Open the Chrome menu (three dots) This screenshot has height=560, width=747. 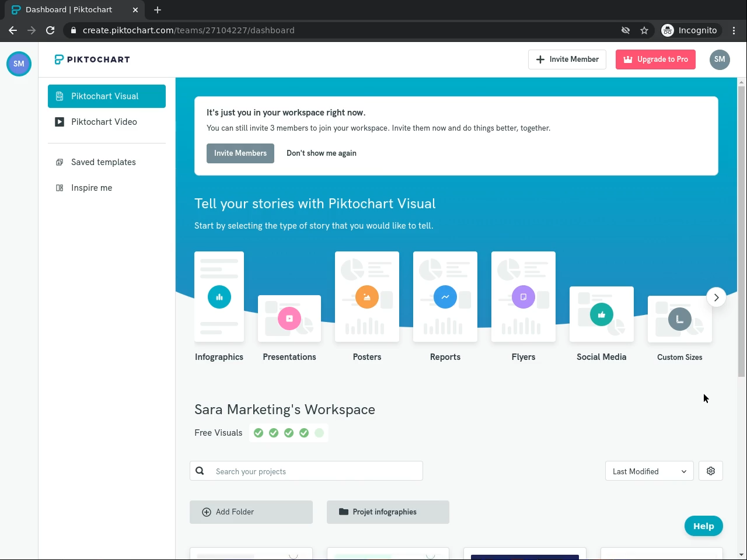pyautogui.click(x=734, y=30)
